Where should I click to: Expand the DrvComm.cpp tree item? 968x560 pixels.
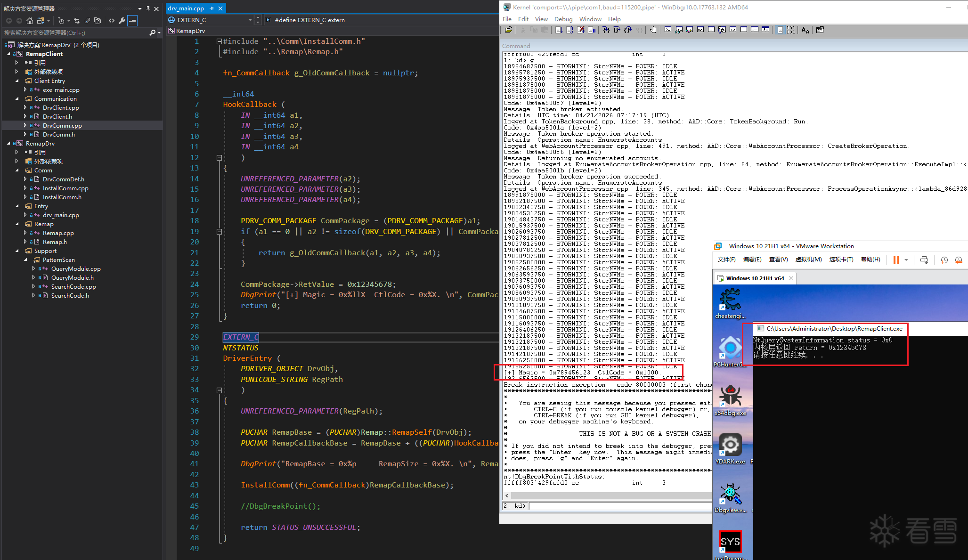pyautogui.click(x=25, y=126)
